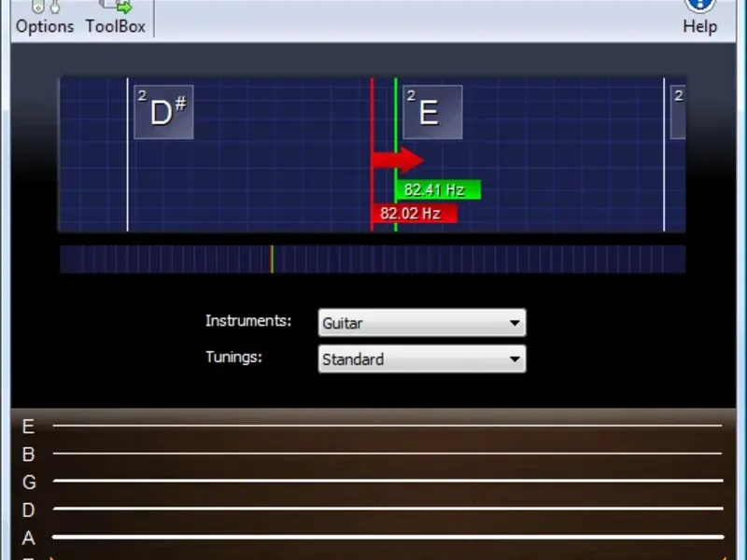Click the red tuning direction arrow
This screenshot has height=560, width=747.
(x=398, y=161)
